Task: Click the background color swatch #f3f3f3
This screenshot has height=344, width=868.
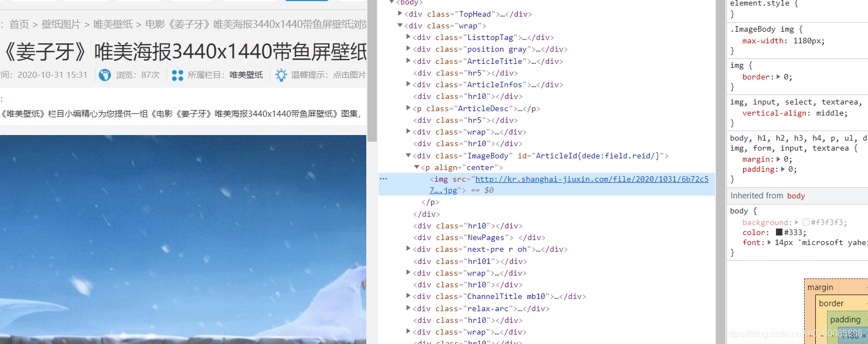Action: (806, 222)
